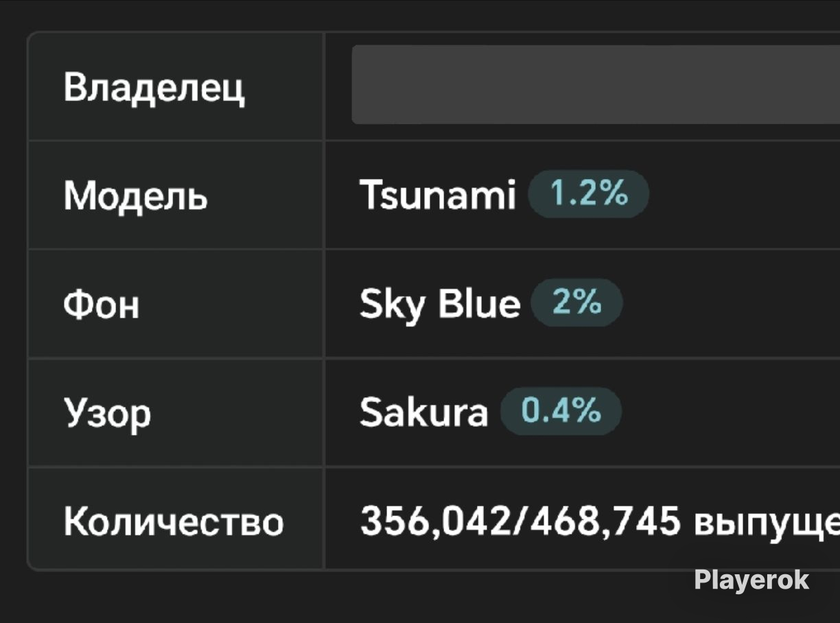Click the Tsunami model name
This screenshot has height=623, width=840.
point(437,196)
